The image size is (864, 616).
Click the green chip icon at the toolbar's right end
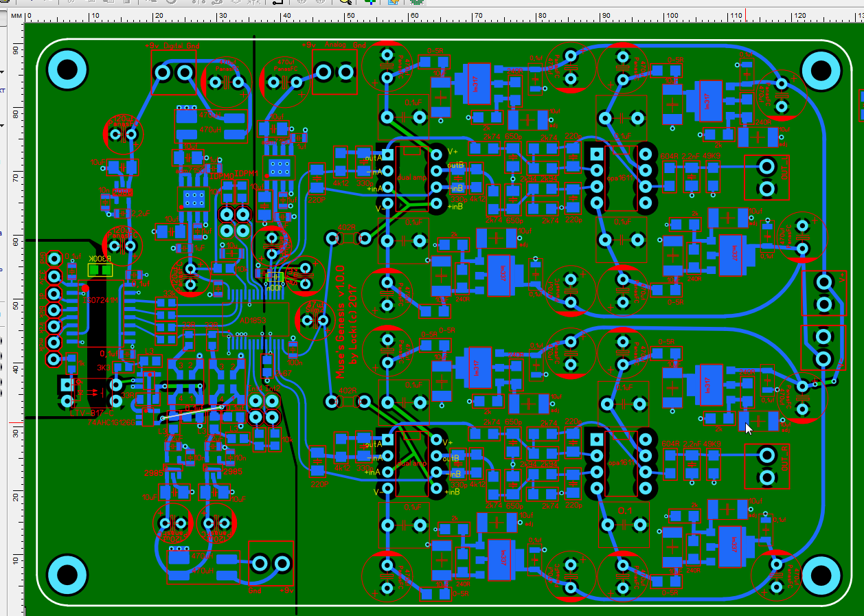coord(417,2)
